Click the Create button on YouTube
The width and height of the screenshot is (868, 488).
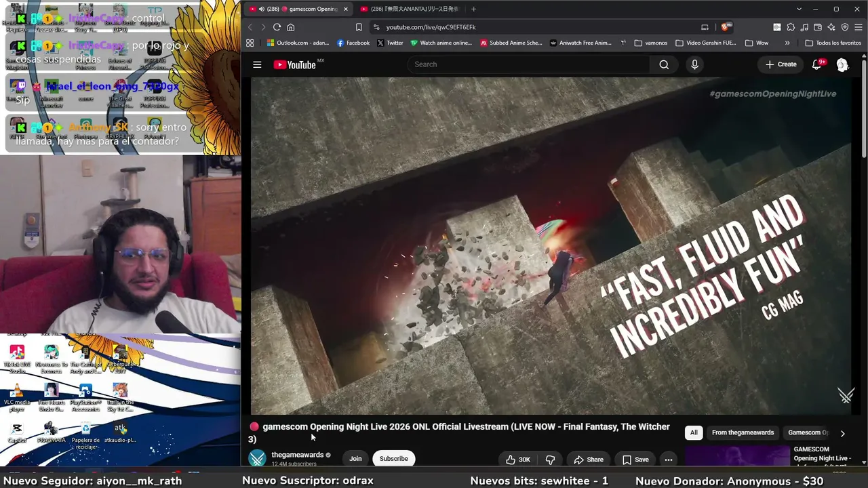coord(781,64)
